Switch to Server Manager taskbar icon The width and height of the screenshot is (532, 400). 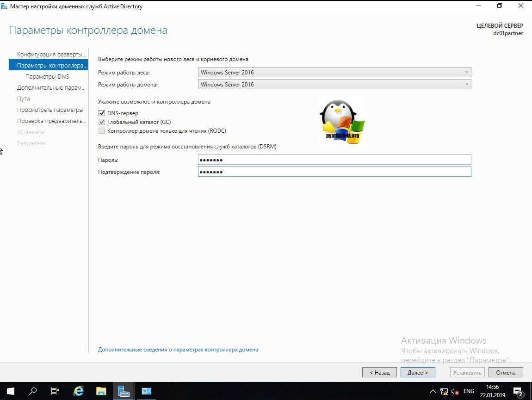click(124, 391)
